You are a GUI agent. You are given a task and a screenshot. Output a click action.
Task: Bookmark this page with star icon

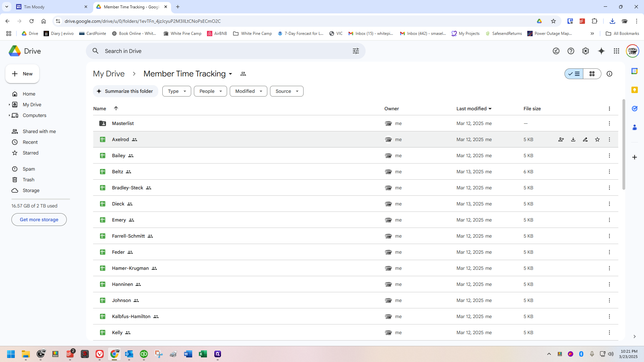[x=553, y=21]
